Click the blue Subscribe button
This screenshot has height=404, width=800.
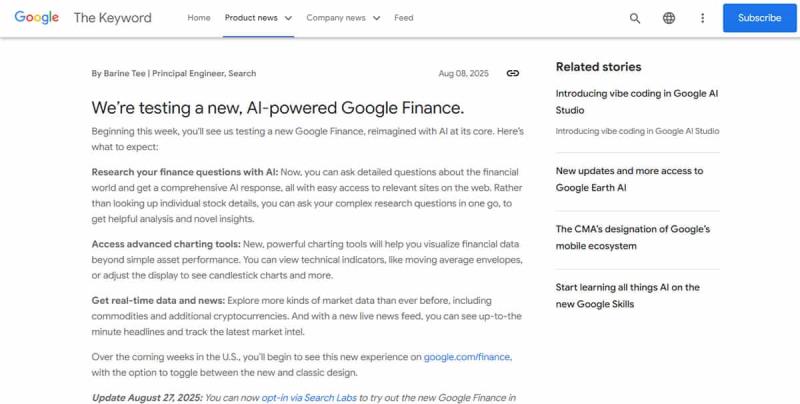tap(759, 18)
